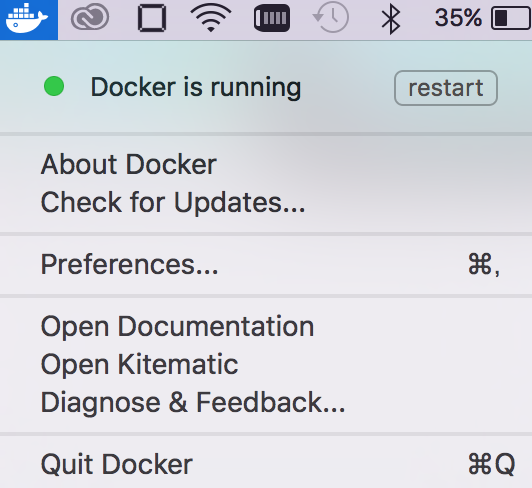Open Preferences...
The height and width of the screenshot is (488, 532).
coord(266,264)
